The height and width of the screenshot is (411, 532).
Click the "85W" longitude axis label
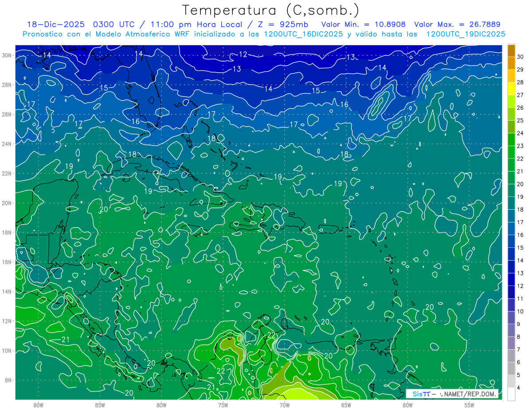[100, 405]
